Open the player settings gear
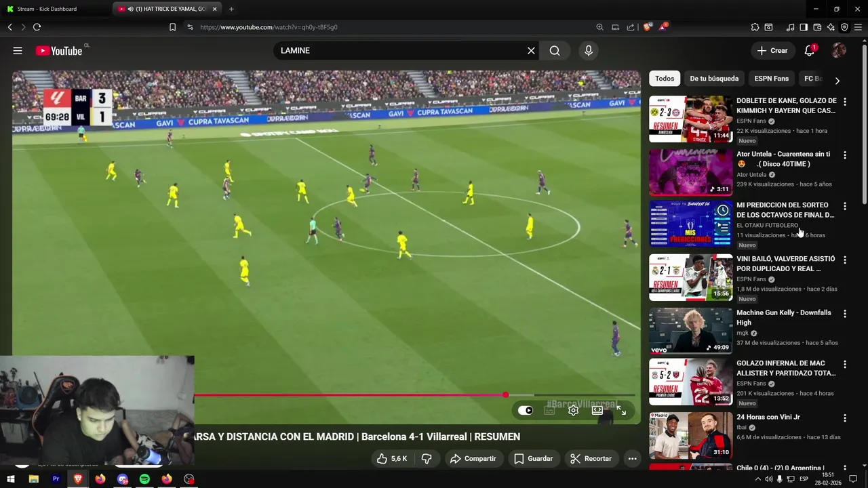The height and width of the screenshot is (488, 868). pos(573,410)
